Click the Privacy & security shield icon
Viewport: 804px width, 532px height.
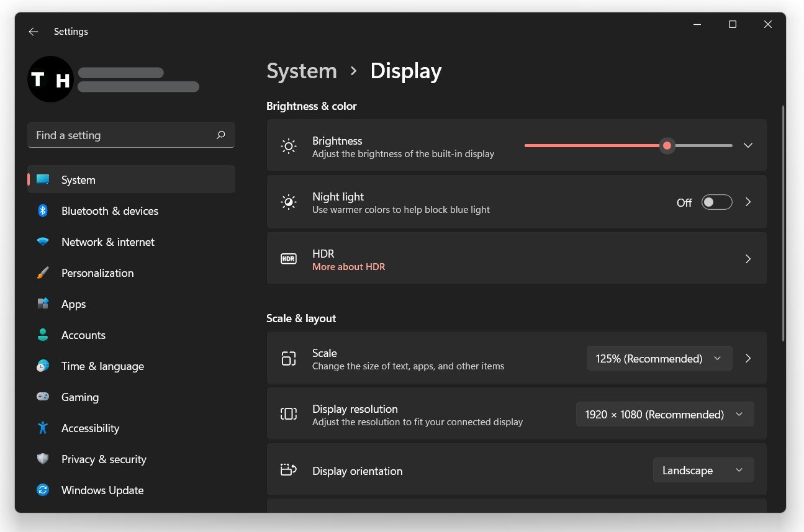coord(43,459)
